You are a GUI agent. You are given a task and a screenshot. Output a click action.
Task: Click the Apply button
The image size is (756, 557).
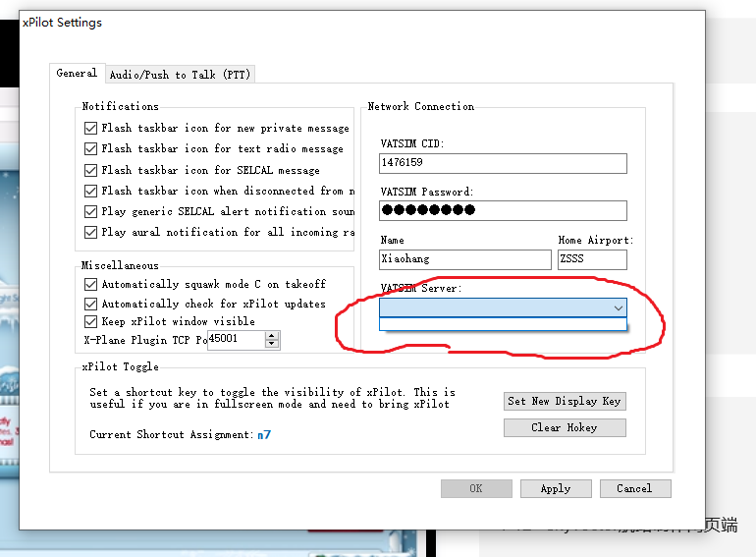coord(556,488)
